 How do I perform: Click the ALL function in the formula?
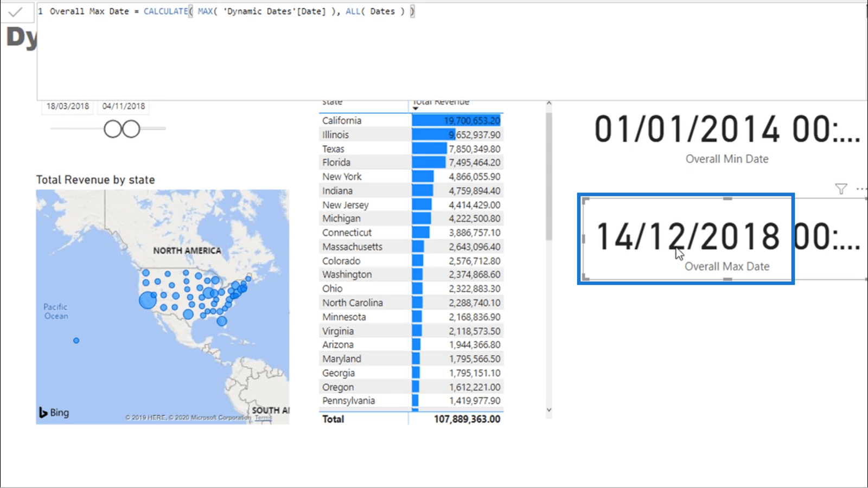click(352, 11)
